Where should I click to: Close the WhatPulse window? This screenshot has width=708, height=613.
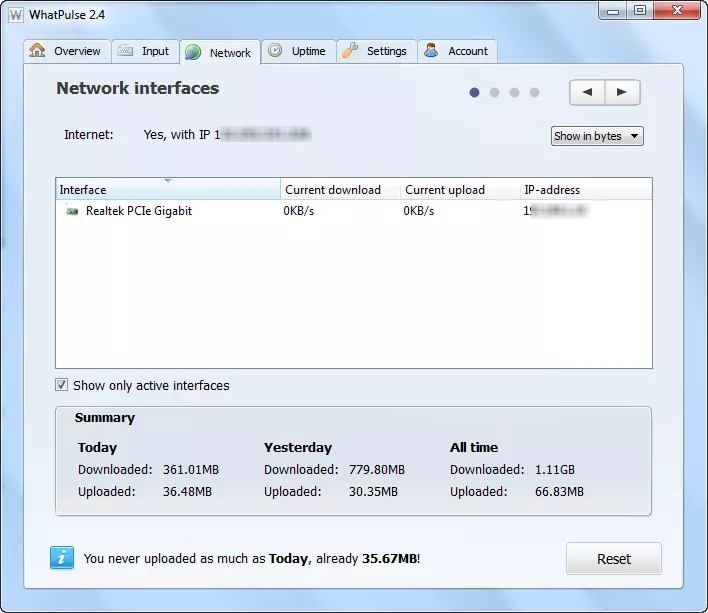point(677,11)
